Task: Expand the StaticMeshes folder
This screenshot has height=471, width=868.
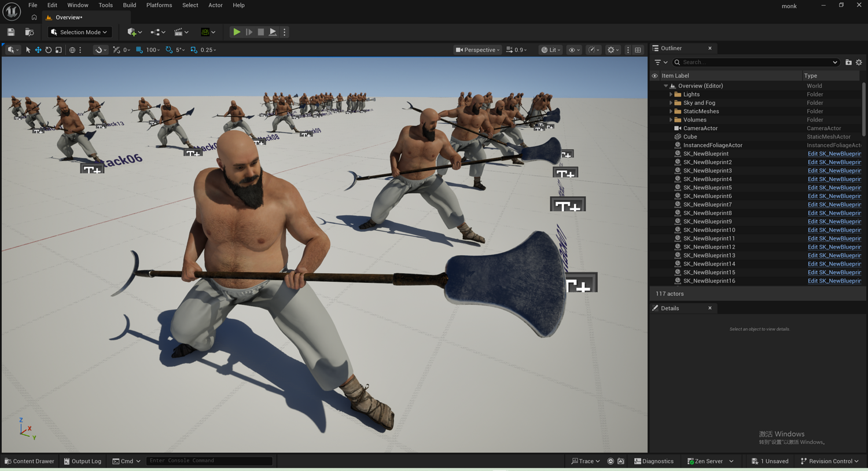Action: 671,111
